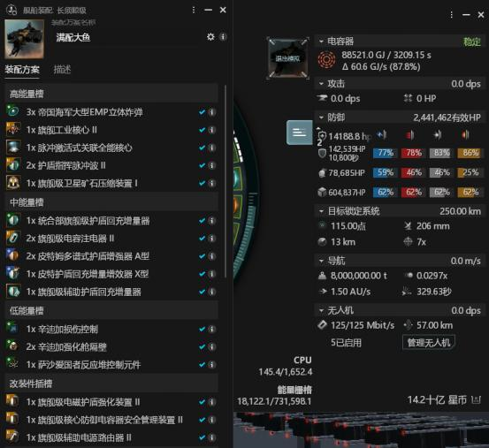Click the 125/125 Mbit/s drone bandwidth
Screen dimensions: 489x448
[363, 325]
